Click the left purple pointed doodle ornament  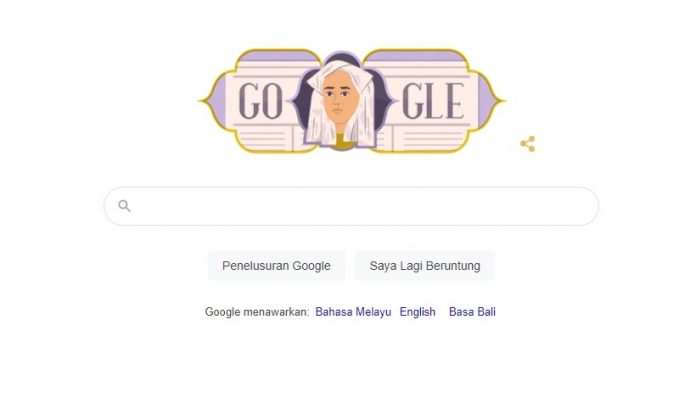(x=216, y=101)
